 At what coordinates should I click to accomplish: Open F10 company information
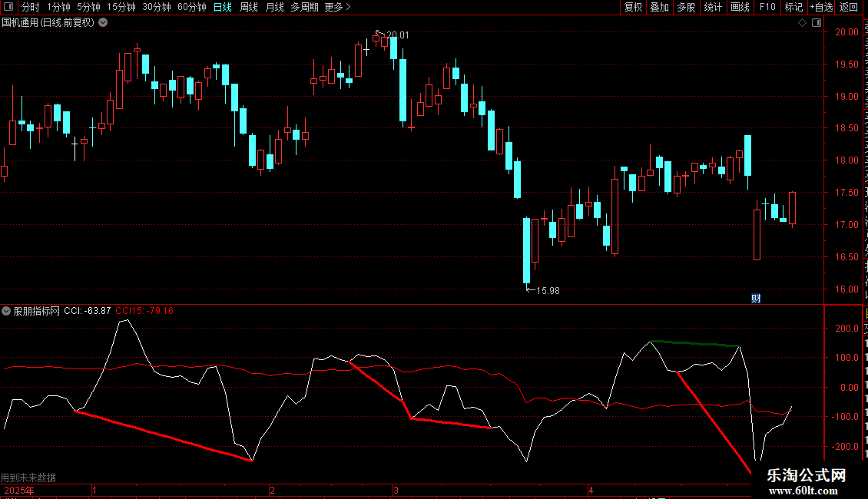click(767, 7)
